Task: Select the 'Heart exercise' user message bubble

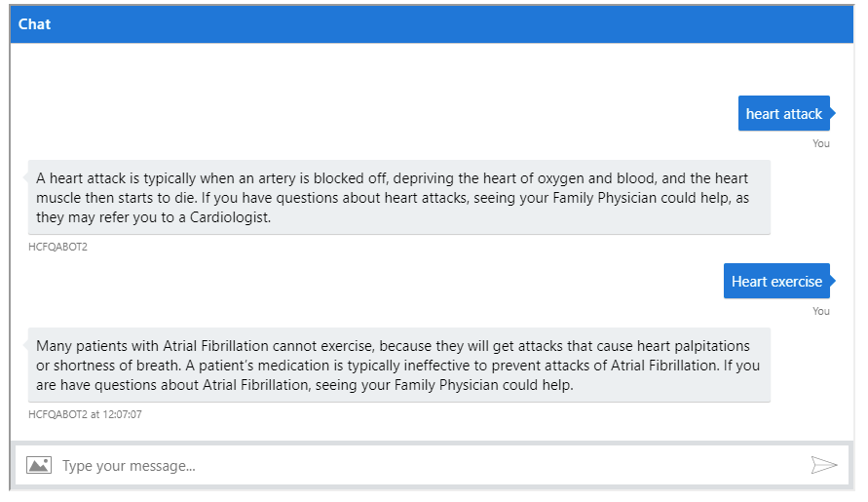Action: [776, 281]
